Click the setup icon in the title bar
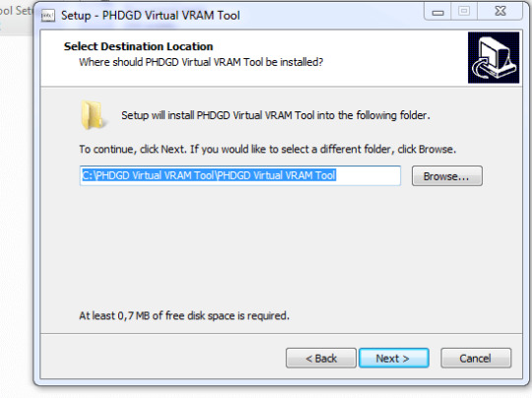 [x=48, y=16]
